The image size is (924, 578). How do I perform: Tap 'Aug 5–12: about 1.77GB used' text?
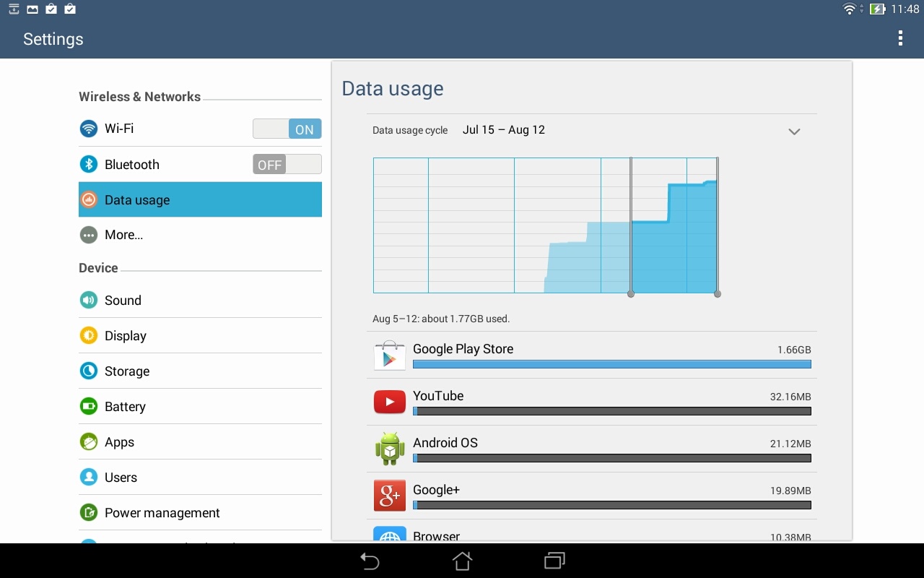pos(441,319)
